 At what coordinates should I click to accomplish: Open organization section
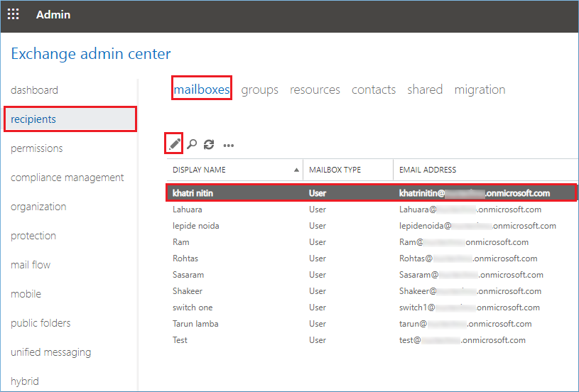tap(38, 207)
